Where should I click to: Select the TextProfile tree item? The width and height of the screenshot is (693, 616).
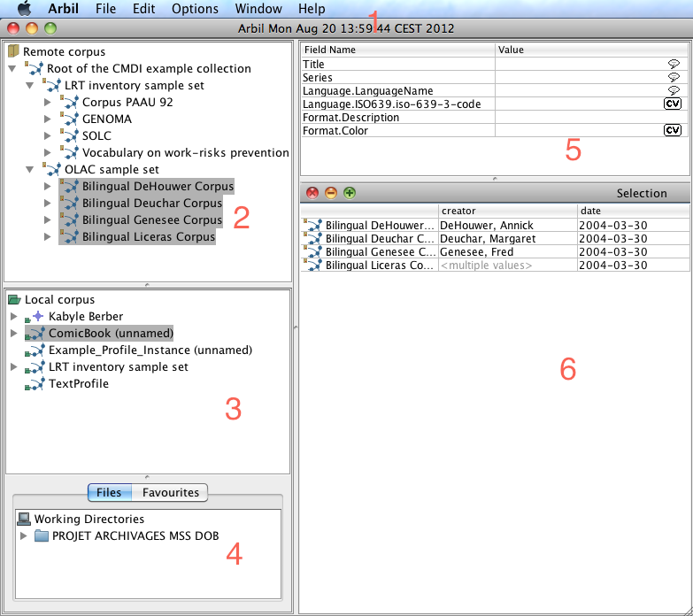click(79, 383)
